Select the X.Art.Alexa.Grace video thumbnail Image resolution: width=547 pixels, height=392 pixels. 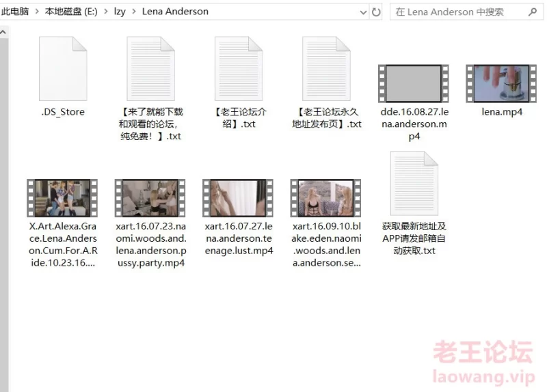coord(62,198)
